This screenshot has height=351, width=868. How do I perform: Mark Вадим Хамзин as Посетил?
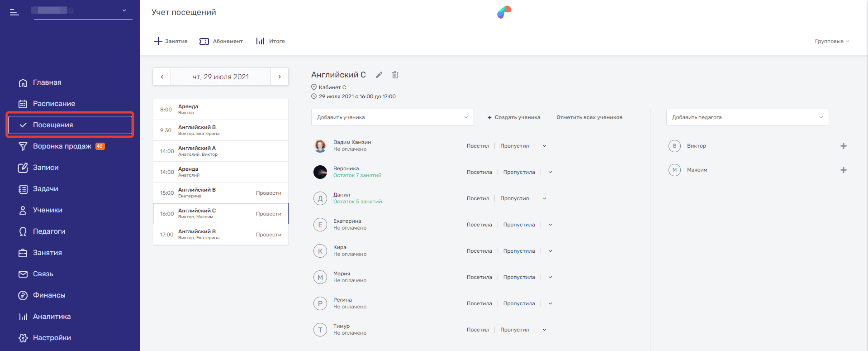(478, 146)
